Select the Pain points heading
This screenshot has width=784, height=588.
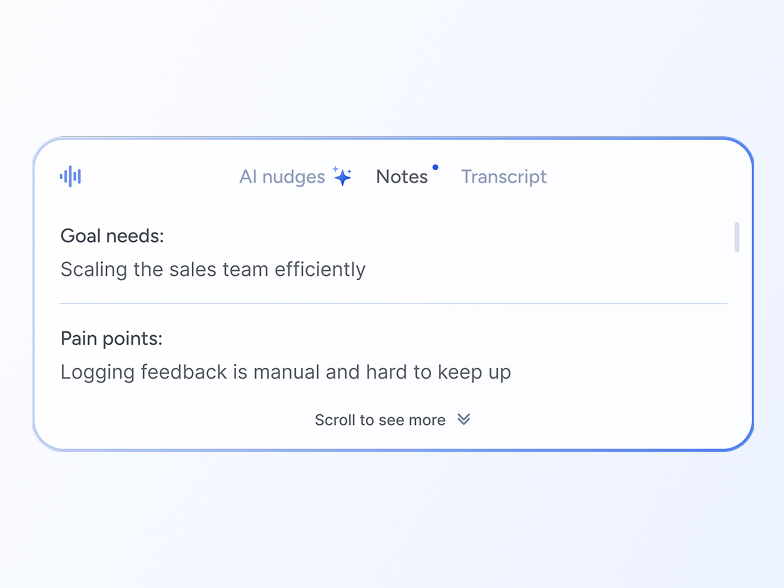pos(111,339)
